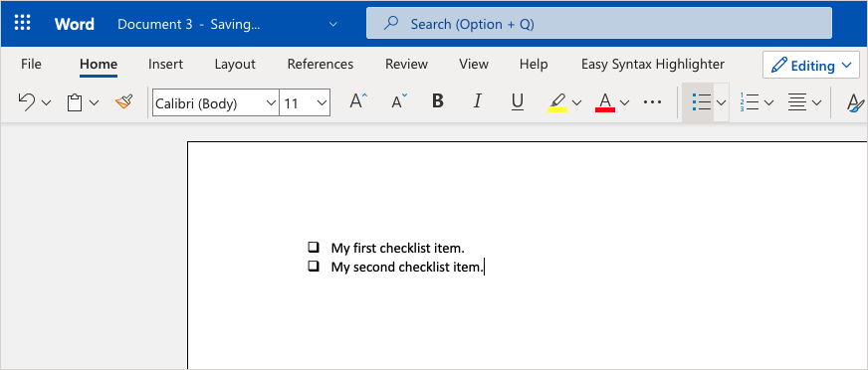The height and width of the screenshot is (370, 868).
Task: Open the Editing mode button
Action: tap(811, 66)
